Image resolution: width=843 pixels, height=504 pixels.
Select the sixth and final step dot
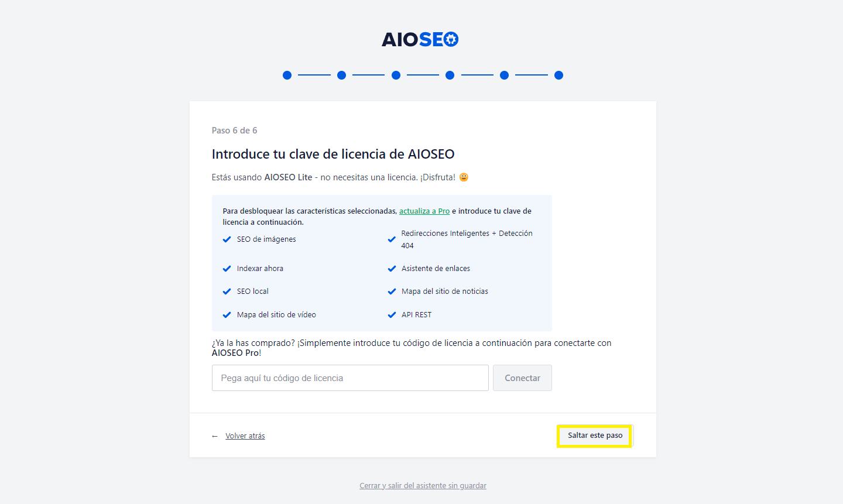(558, 75)
